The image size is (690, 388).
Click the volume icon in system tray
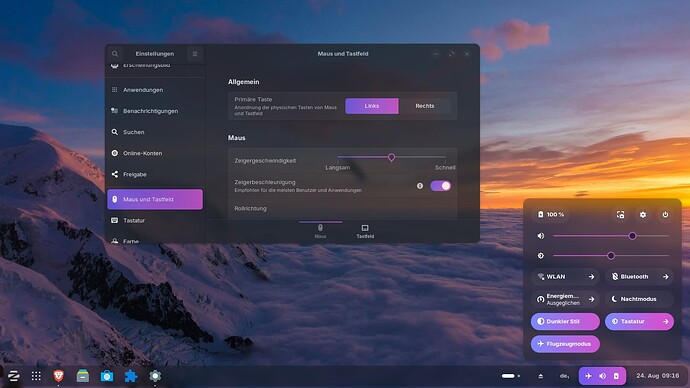click(602, 376)
